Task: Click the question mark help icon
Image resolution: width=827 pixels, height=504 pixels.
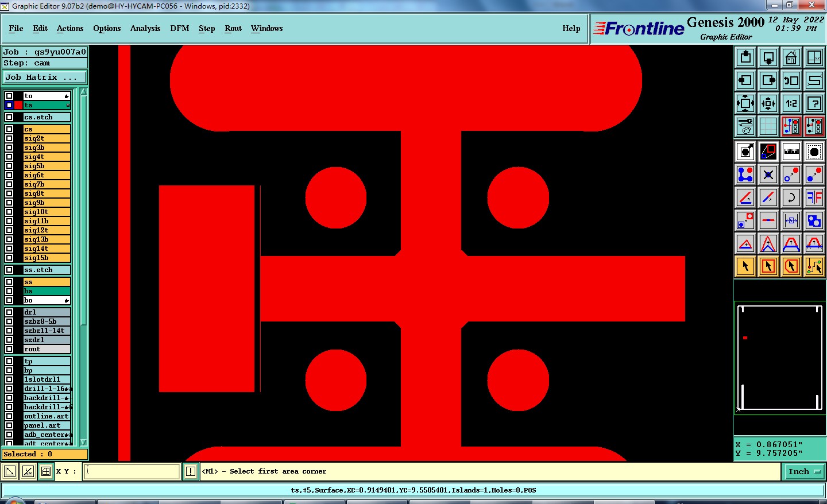Action: click(814, 103)
